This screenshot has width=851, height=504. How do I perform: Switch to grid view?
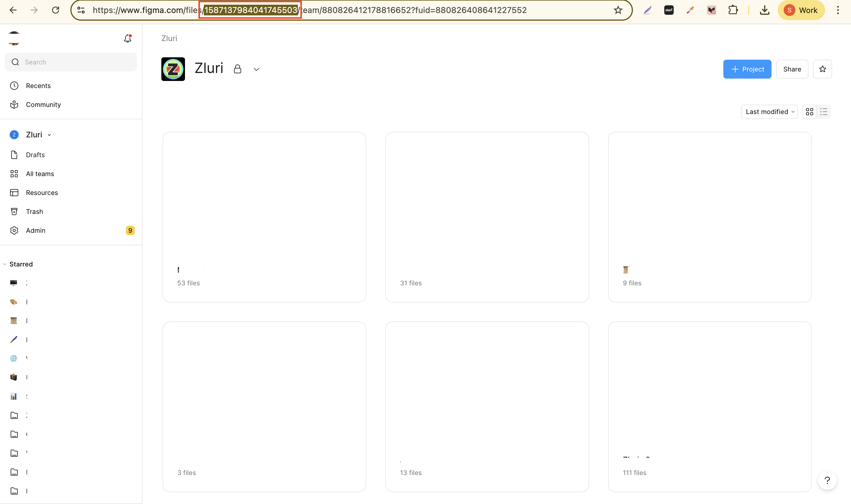[x=810, y=112]
